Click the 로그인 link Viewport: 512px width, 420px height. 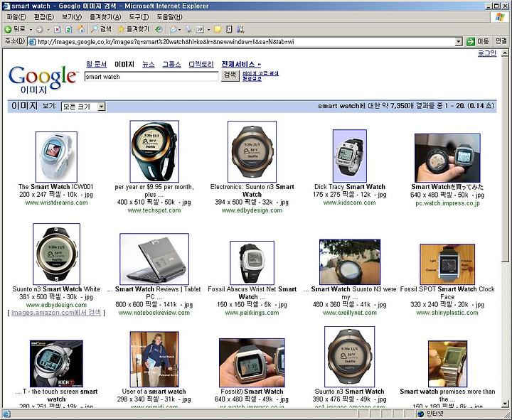click(x=487, y=53)
